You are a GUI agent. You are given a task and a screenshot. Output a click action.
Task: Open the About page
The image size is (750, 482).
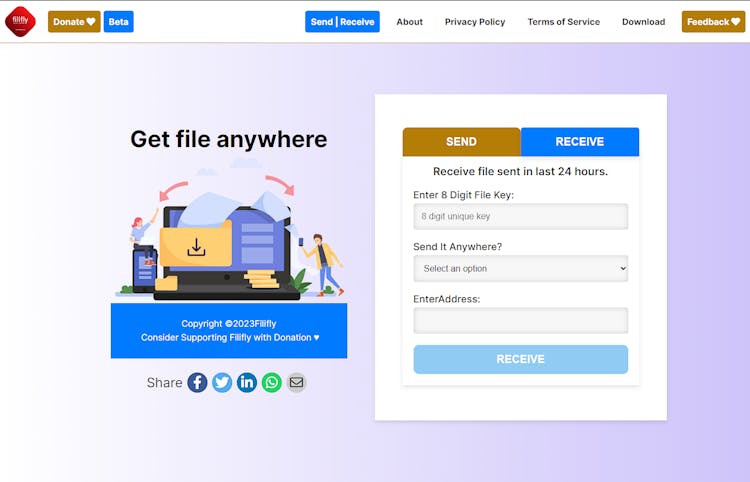pos(409,22)
